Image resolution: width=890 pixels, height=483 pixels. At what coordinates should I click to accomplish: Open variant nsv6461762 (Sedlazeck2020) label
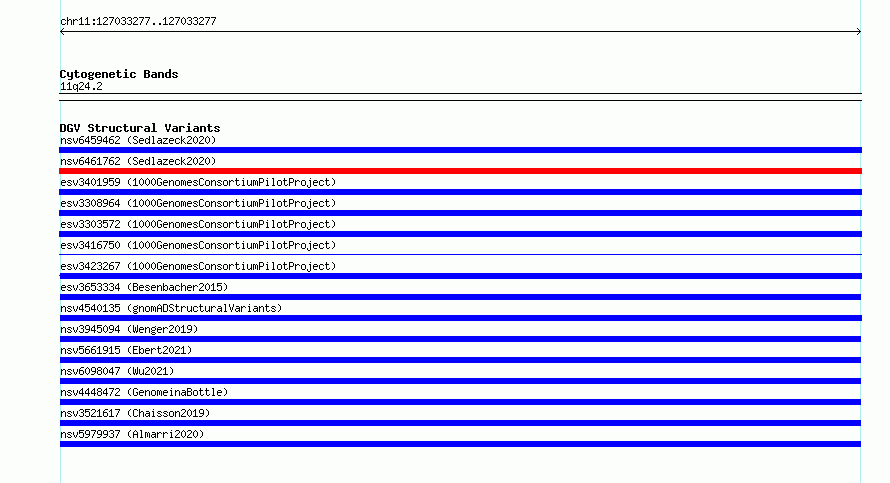point(138,161)
